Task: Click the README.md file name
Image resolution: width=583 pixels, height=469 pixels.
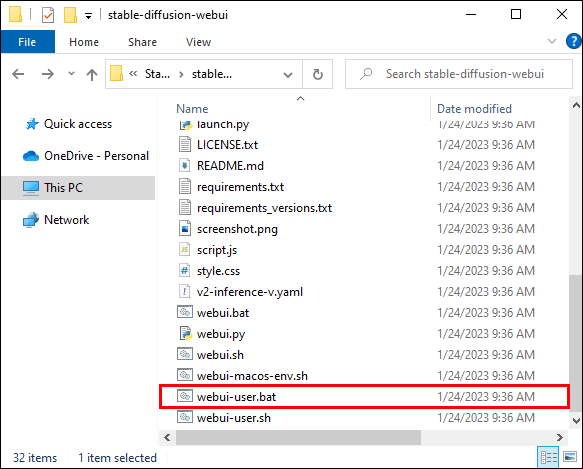Action: pos(230,166)
